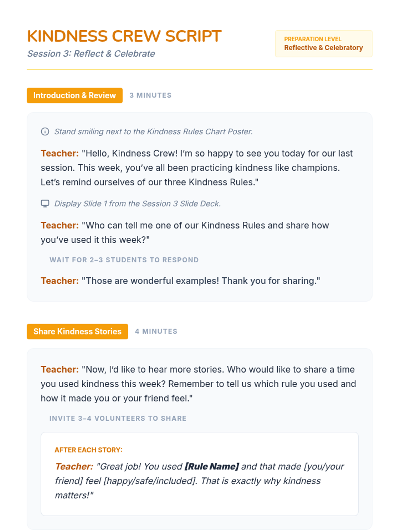The image size is (399, 532).
Task: Click the 'Those are wonderful examples!' teacher line
Action: pos(180,281)
